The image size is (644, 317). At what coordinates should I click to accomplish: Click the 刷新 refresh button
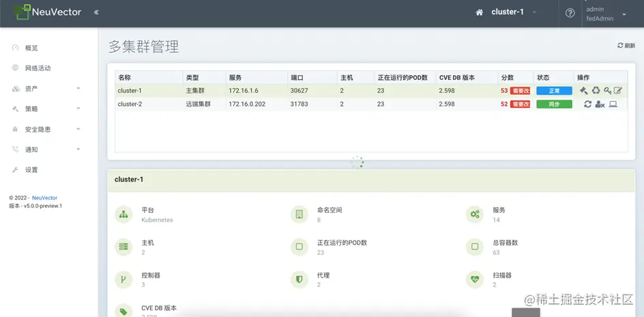626,46
